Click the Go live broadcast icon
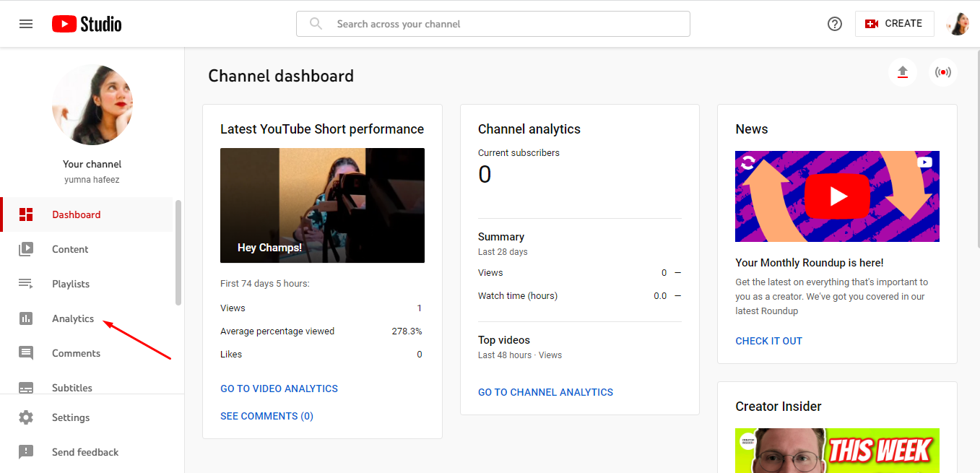Screen dimensions: 980x473 click(943, 72)
